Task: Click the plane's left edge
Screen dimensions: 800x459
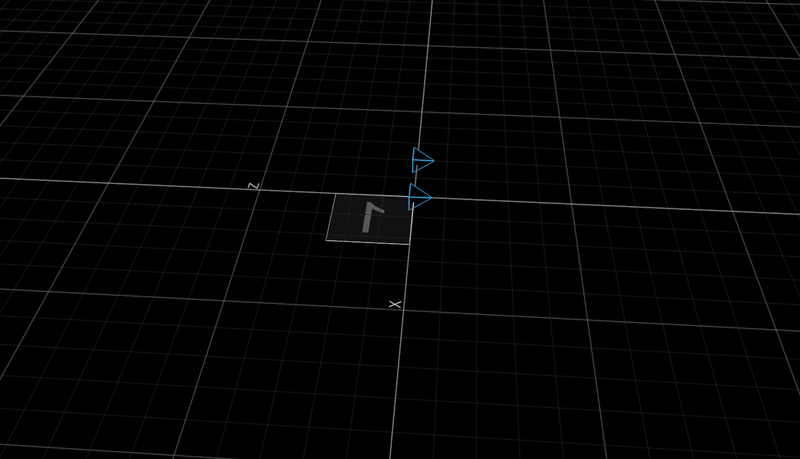Action: click(331, 217)
